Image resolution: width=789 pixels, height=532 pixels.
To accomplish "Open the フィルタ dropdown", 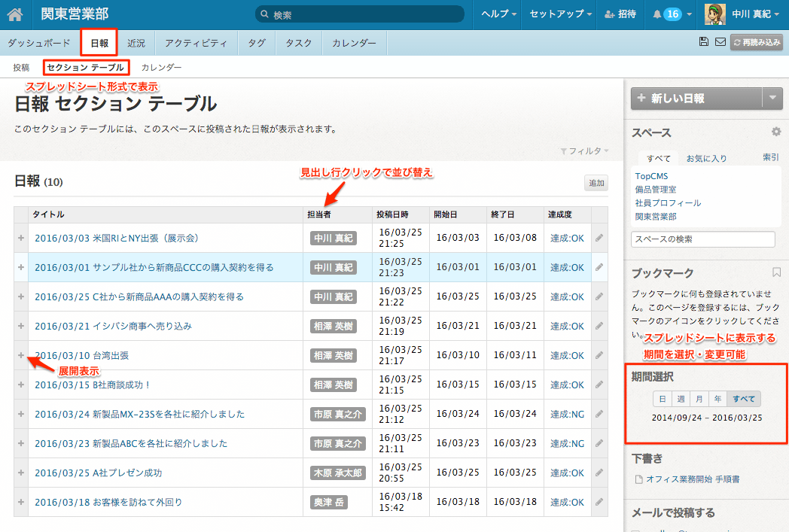I will pos(584,151).
